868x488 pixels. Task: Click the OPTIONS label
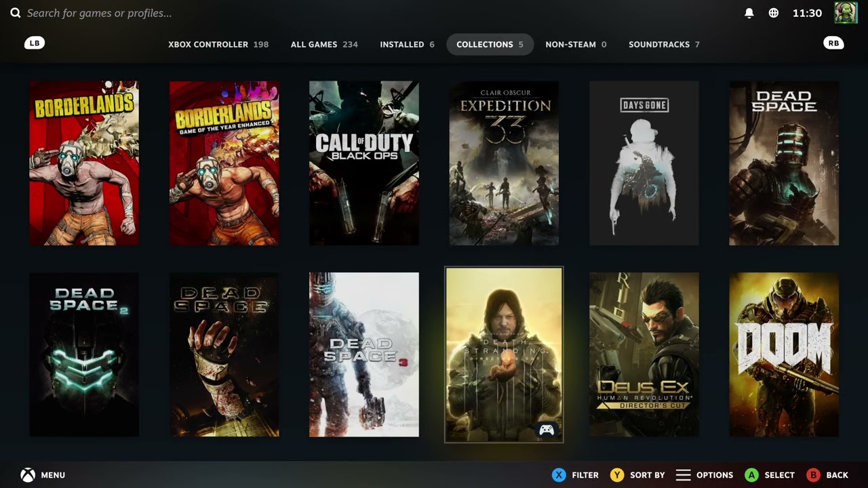click(x=715, y=475)
